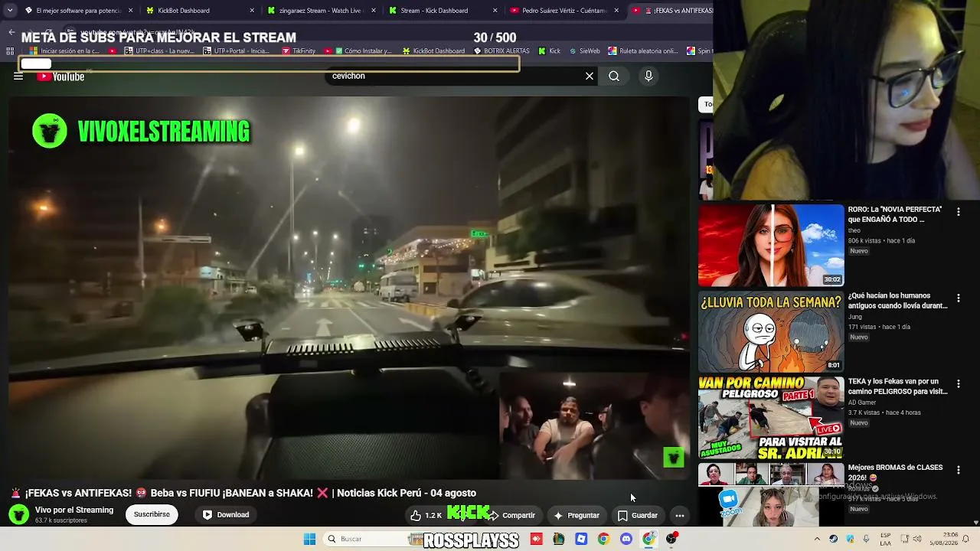Open the TikFinity bookmark
This screenshot has height=551, width=980.
299,51
